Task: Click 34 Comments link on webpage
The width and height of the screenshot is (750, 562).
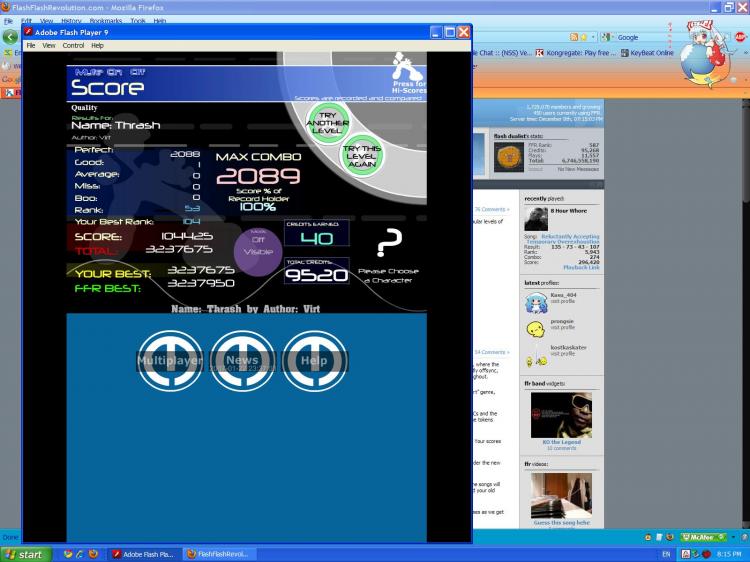Action: pyautogui.click(x=492, y=352)
